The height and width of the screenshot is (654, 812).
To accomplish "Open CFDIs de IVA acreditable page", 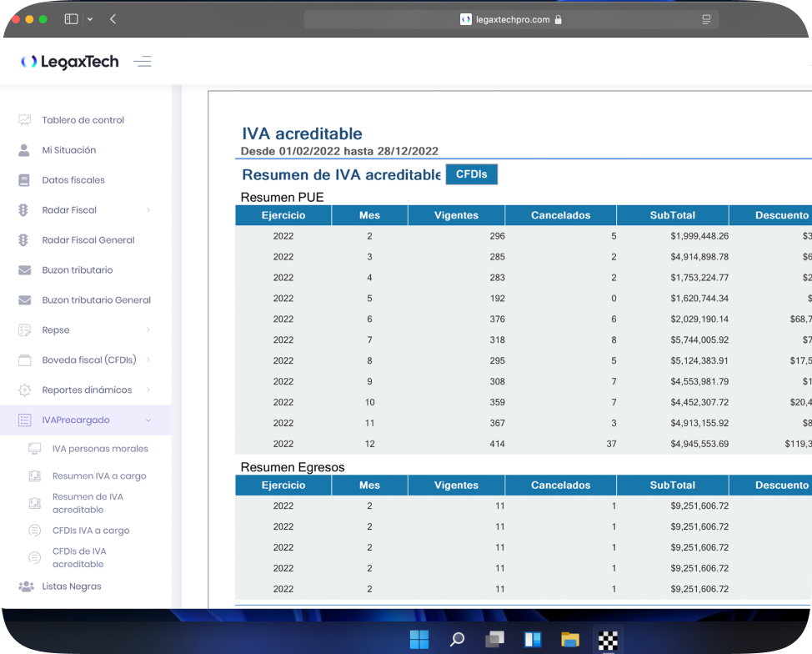I will click(79, 557).
